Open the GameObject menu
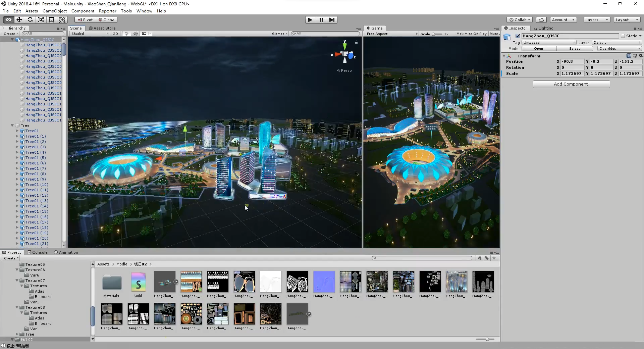644x349 pixels. pyautogui.click(x=54, y=11)
